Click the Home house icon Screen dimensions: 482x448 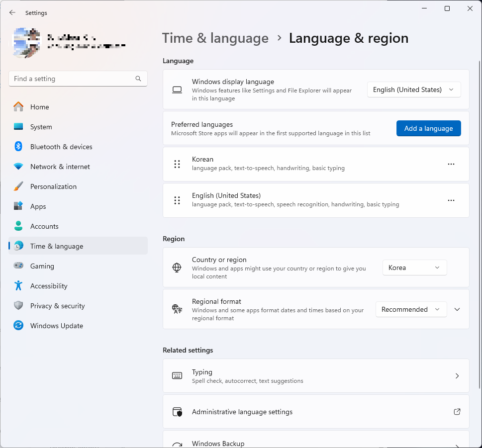[x=18, y=106]
